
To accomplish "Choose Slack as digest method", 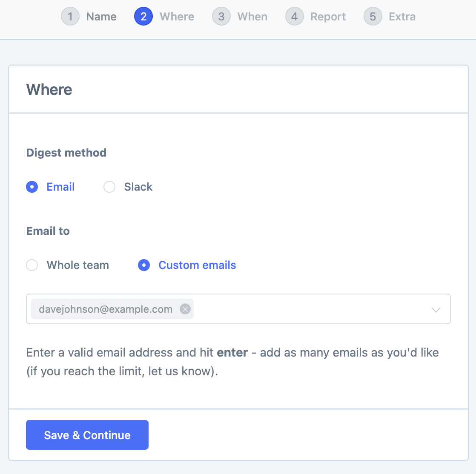I will coord(109,187).
